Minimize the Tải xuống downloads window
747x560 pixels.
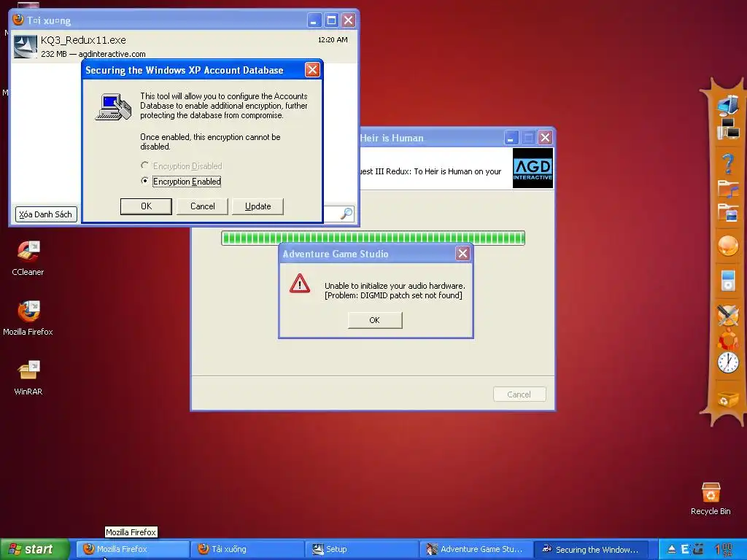click(314, 20)
